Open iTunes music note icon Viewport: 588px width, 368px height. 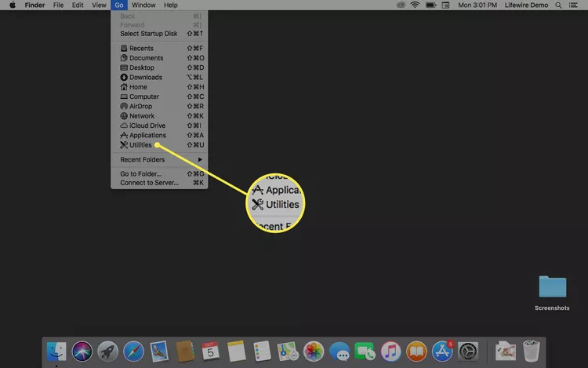pyautogui.click(x=390, y=352)
